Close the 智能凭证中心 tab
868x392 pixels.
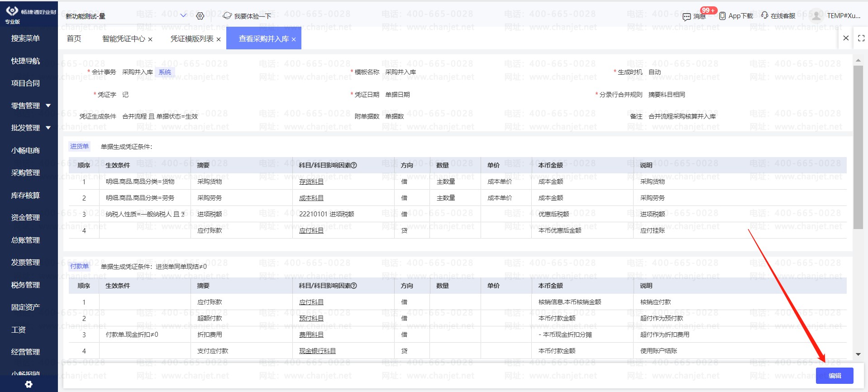point(150,39)
